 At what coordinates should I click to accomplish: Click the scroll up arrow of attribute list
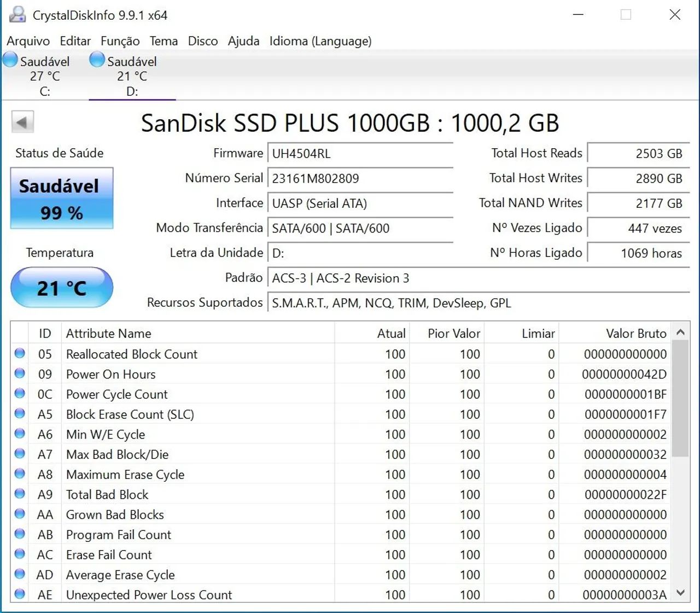680,332
